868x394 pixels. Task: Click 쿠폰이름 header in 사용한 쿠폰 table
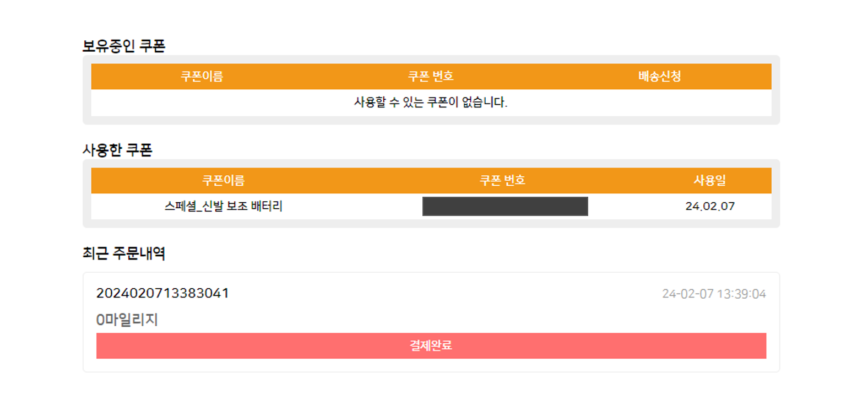coord(223,180)
